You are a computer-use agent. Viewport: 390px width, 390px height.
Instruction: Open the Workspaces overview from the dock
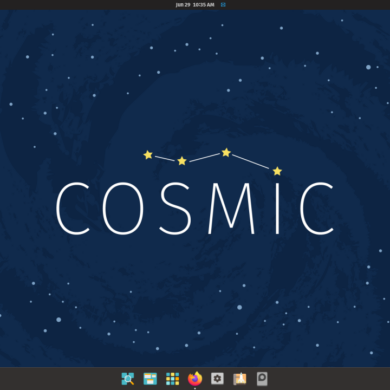[150, 379]
